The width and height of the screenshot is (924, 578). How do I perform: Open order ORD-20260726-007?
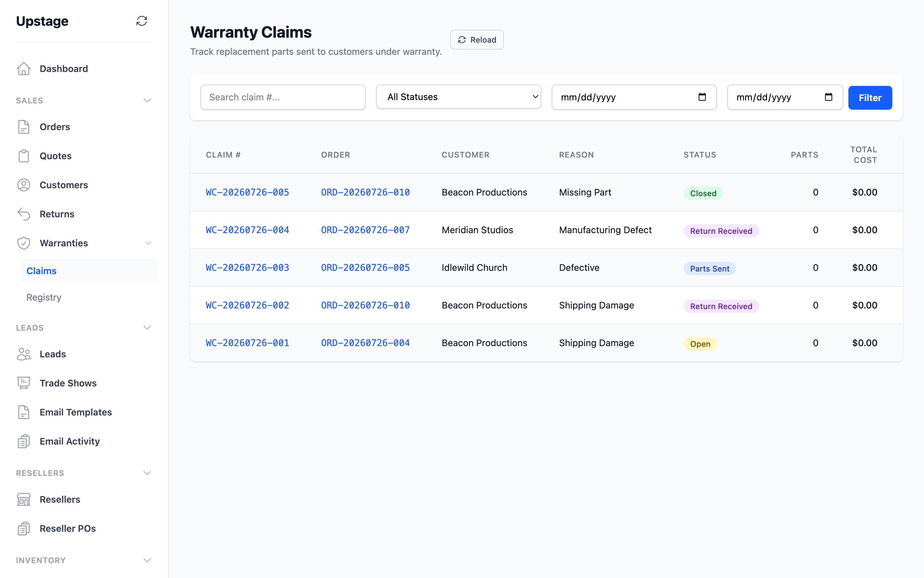(365, 230)
